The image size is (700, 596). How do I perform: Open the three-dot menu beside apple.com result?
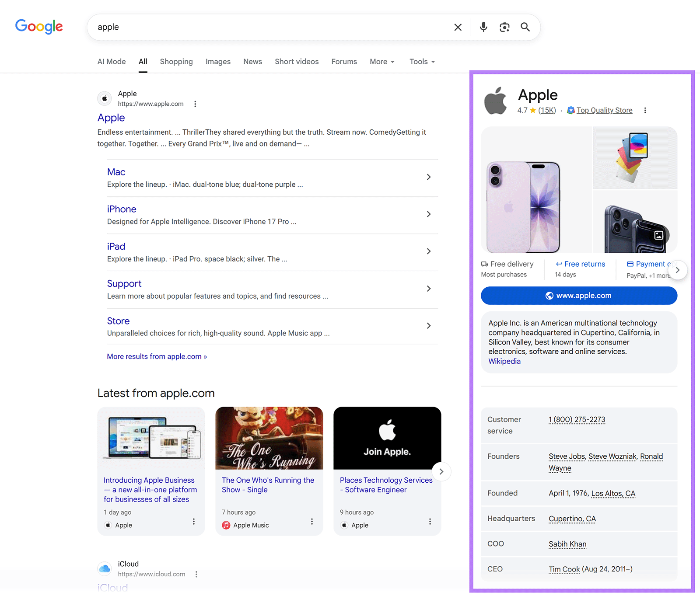click(x=195, y=104)
